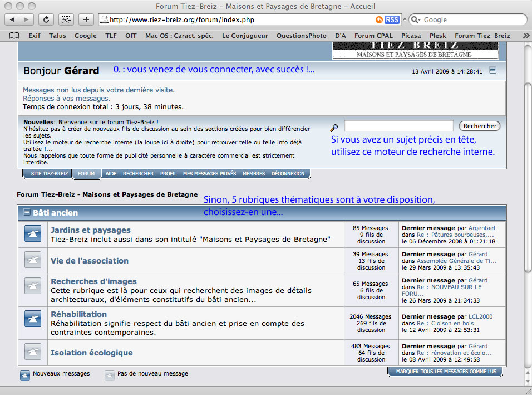The image size is (532, 395).
Task: Click the Le Conjugueur bookmark
Action: point(244,36)
